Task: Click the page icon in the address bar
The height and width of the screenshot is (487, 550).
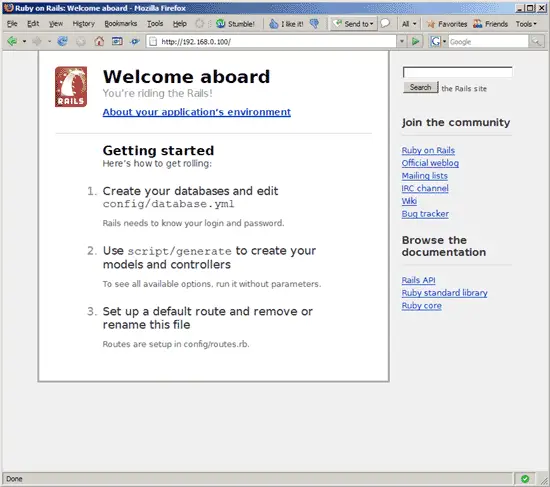Action: 153,41
